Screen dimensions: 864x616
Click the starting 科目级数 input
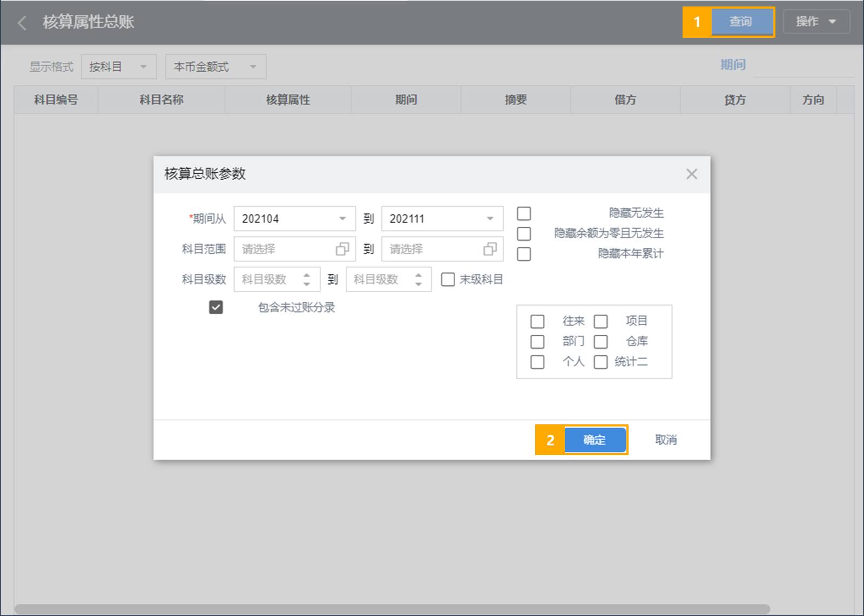(x=277, y=279)
